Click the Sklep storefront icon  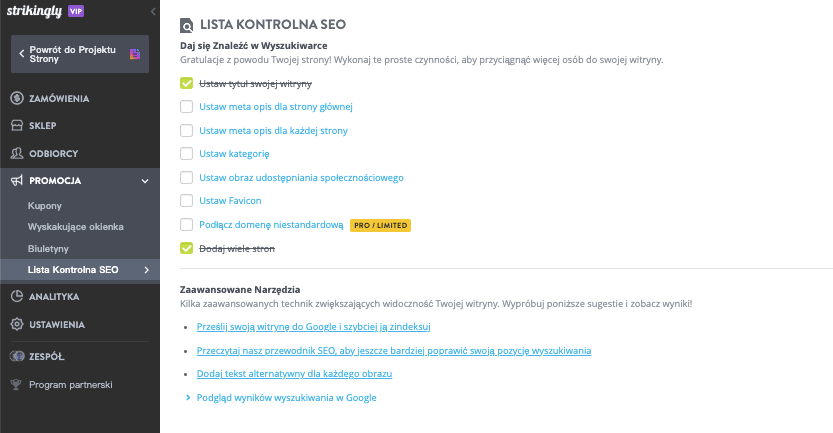[x=17, y=126]
